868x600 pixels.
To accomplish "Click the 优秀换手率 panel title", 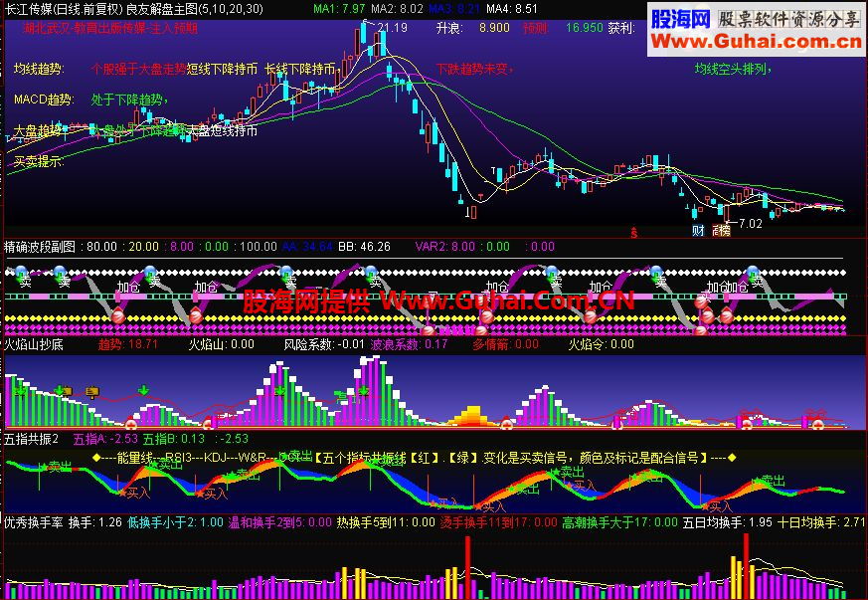I will click(x=34, y=522).
